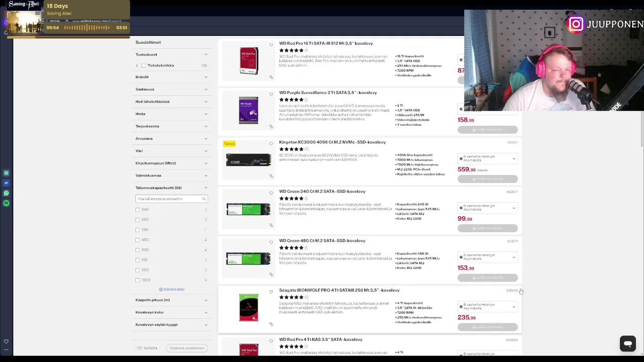Expand the Tietotekniikka category tree arrow

coord(137,65)
